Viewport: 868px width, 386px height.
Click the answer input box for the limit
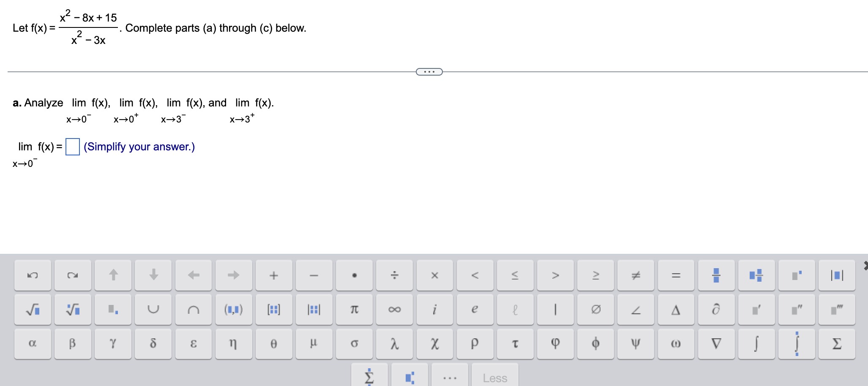73,147
